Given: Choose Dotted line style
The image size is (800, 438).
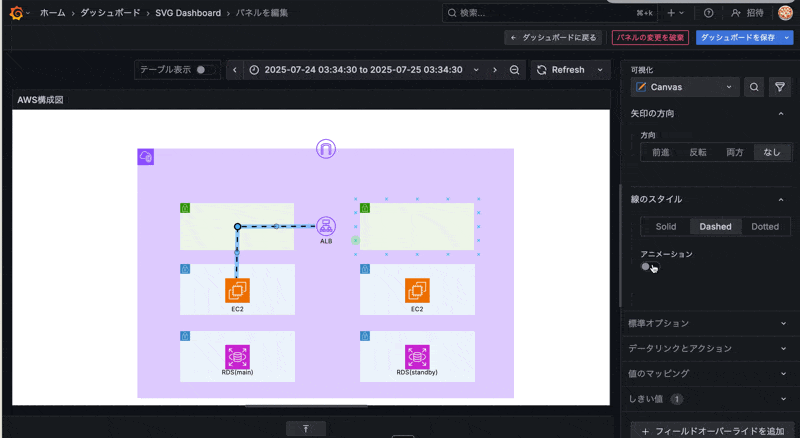Looking at the screenshot, I should point(765,227).
